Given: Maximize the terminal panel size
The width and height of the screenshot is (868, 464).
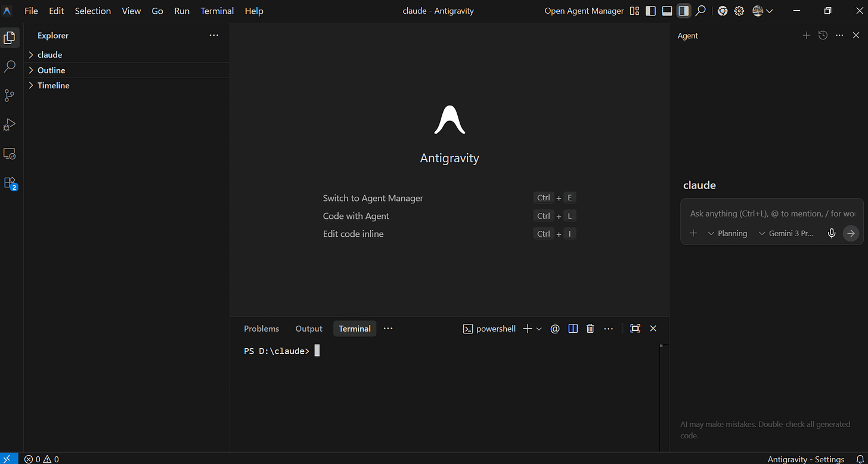Looking at the screenshot, I should pyautogui.click(x=635, y=329).
